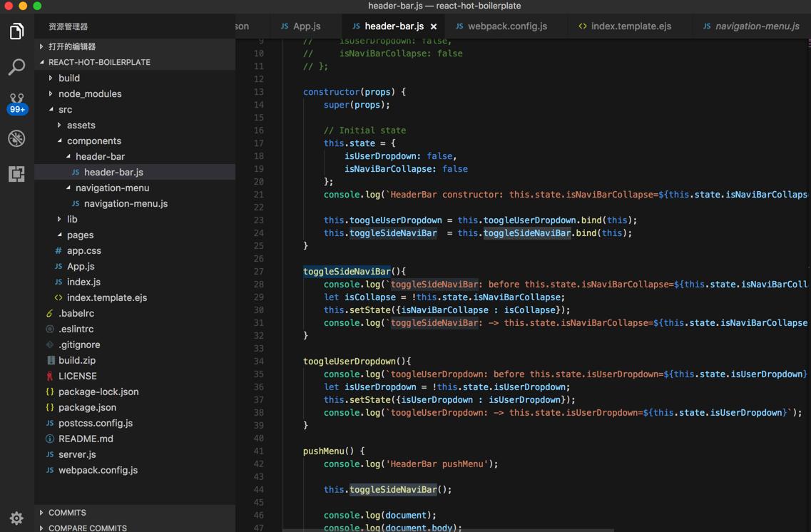This screenshot has width=811, height=532.
Task: Expand the assets folder
Action: point(81,125)
